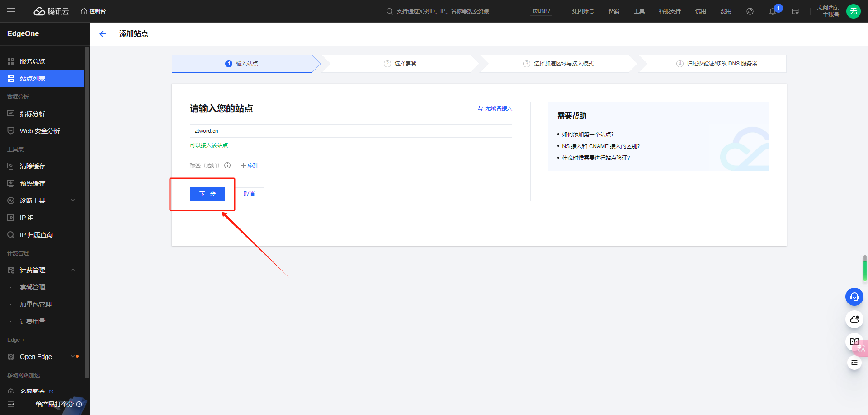
Task: Click the Web 安全分析 shield icon
Action: tap(11, 131)
